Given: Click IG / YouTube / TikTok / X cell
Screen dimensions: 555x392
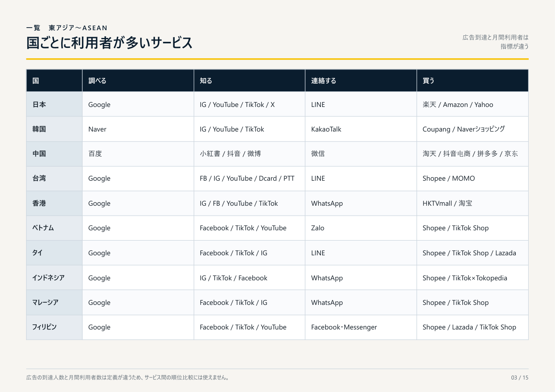Looking at the screenshot, I should [250, 104].
